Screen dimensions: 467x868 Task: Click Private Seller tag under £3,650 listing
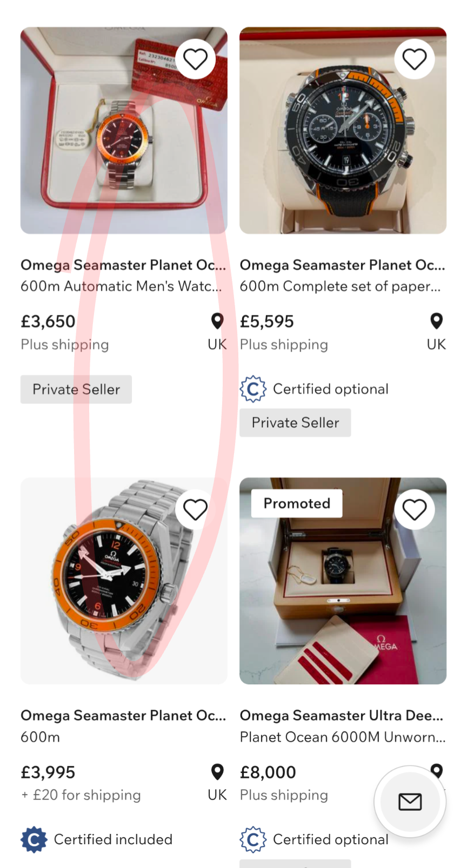pos(76,389)
